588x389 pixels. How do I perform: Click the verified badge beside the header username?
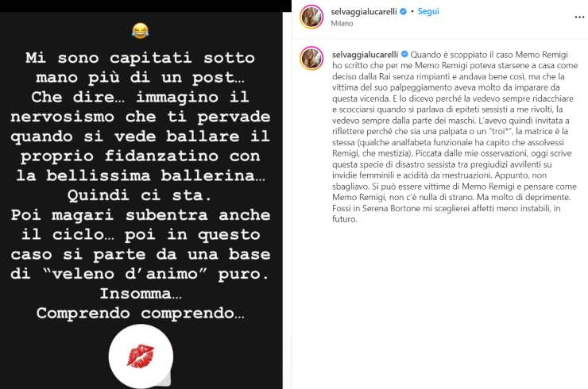coord(404,12)
